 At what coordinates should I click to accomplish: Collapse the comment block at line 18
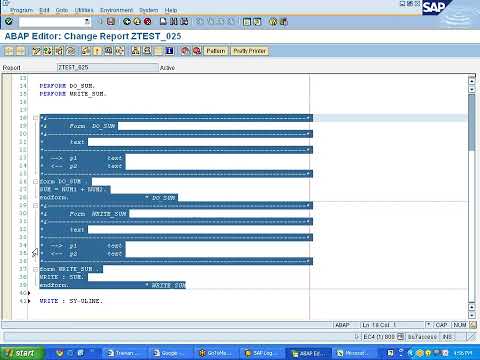click(35, 118)
